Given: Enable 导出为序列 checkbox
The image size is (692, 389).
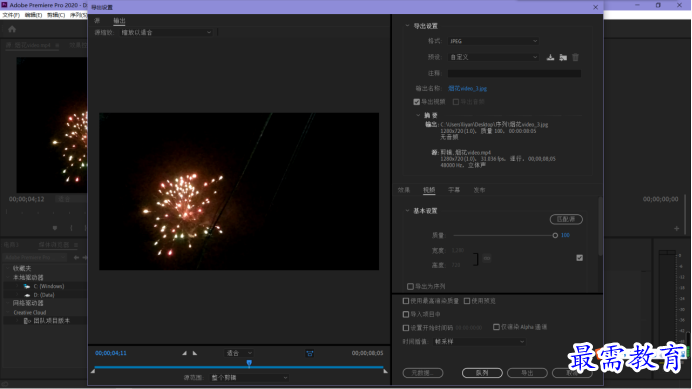Looking at the screenshot, I should coord(410,287).
